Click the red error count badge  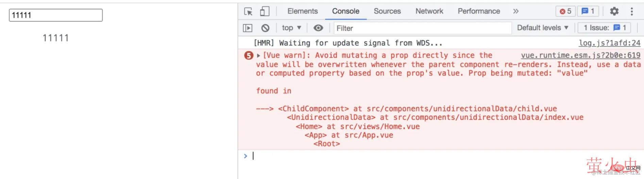[x=565, y=11]
